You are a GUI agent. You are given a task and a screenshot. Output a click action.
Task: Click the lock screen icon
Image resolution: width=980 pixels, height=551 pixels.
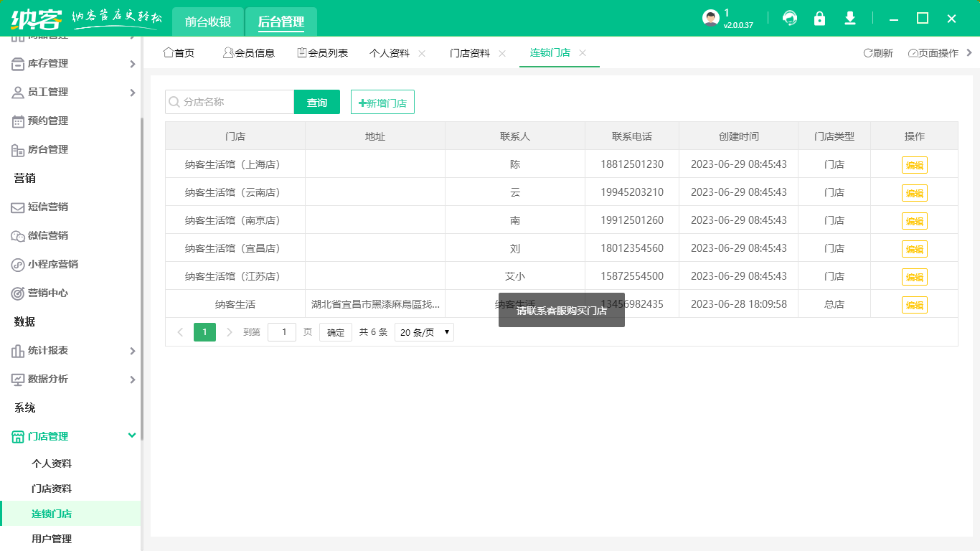[x=819, y=19]
